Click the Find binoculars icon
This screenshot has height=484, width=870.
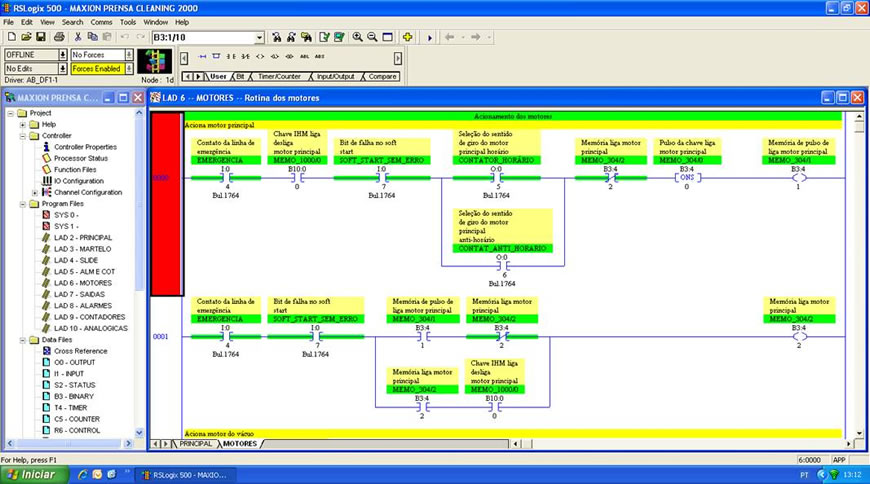[x=276, y=37]
